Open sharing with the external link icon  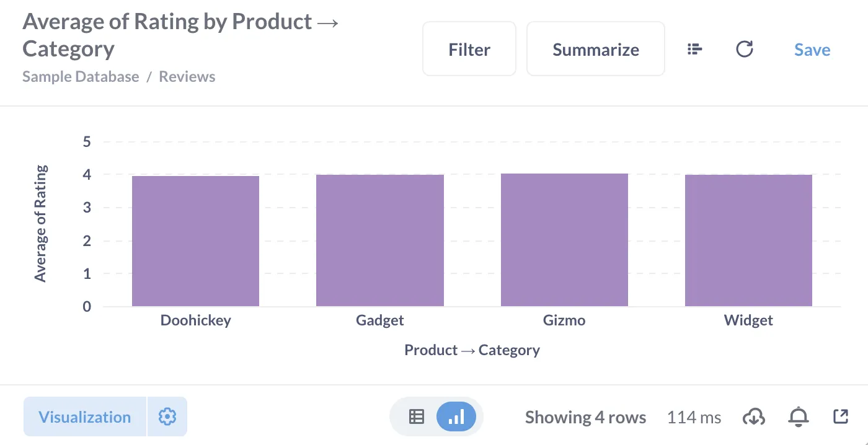pyautogui.click(x=841, y=416)
